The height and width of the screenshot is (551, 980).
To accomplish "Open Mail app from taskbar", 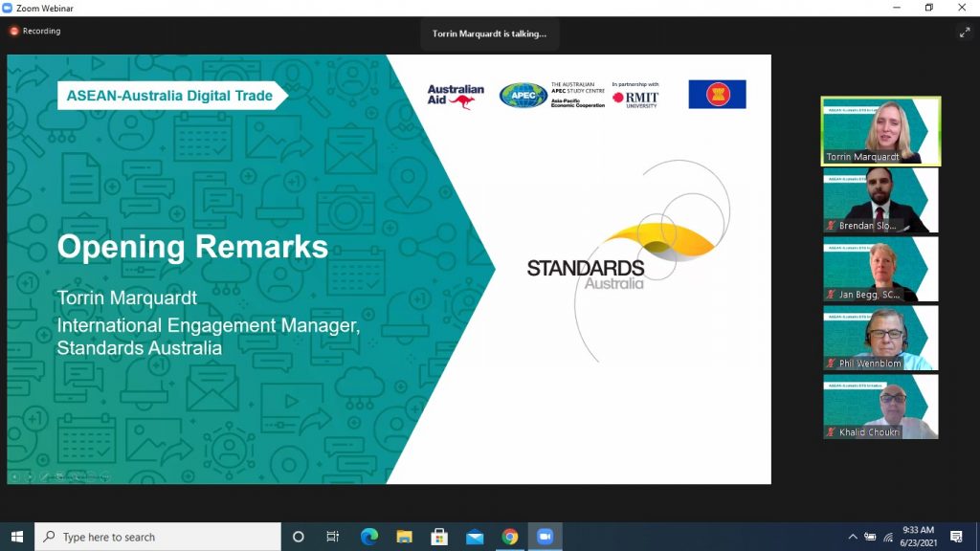I will [x=475, y=537].
